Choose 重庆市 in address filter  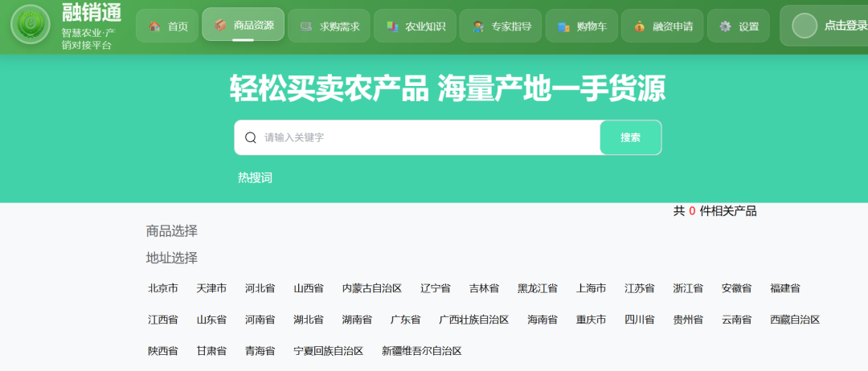click(592, 320)
